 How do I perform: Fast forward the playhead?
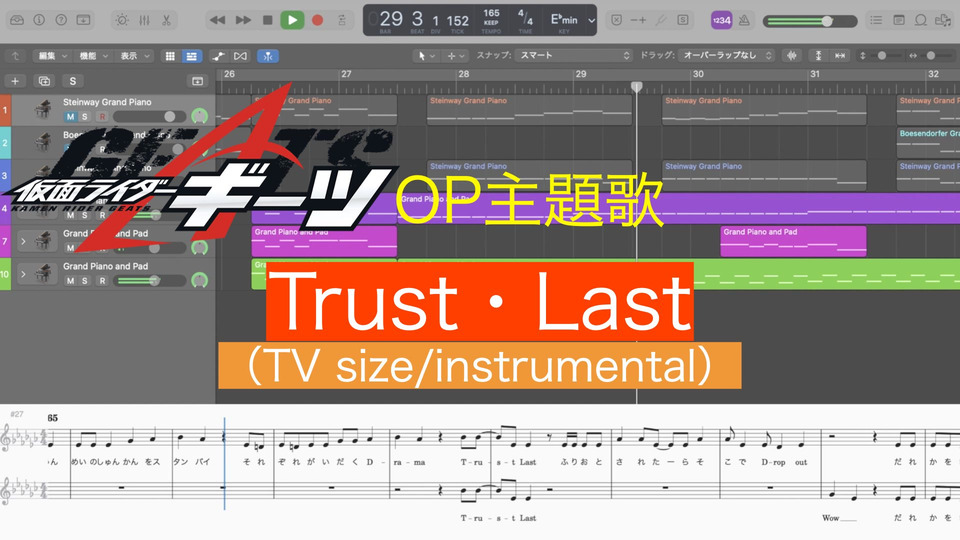(x=243, y=20)
